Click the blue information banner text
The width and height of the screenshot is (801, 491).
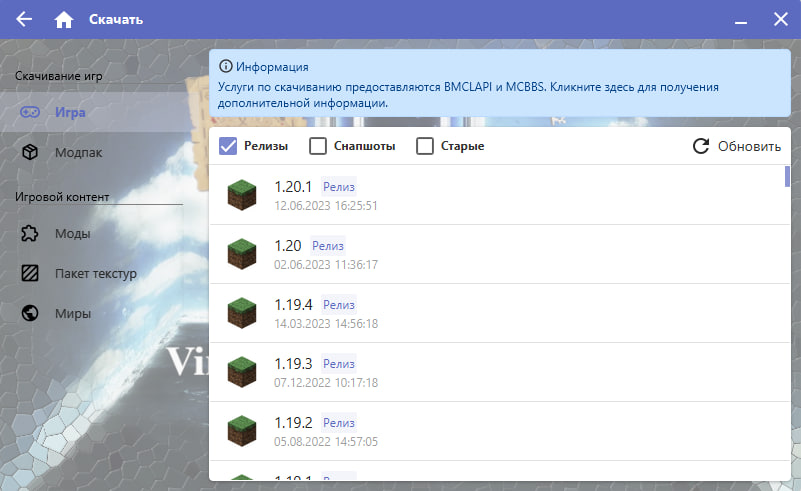[468, 95]
